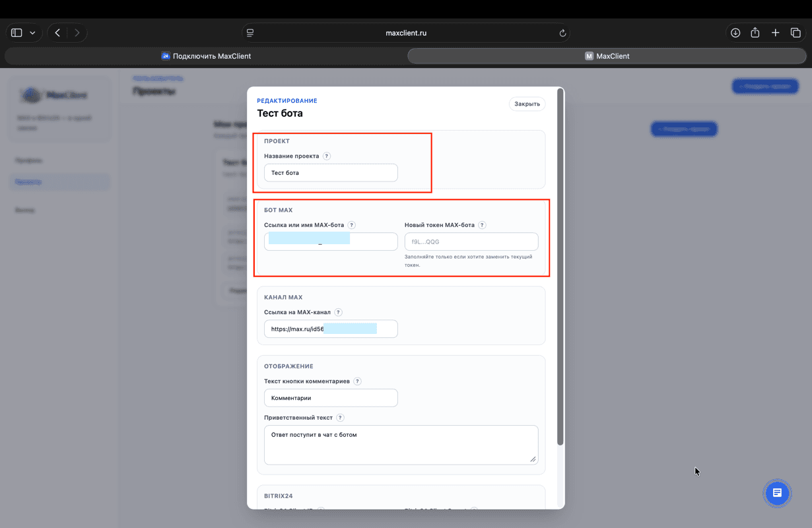The image size is (812, 528).
Task: Click the ОТОБРАЖЕНИЕ section title
Action: coord(288,366)
